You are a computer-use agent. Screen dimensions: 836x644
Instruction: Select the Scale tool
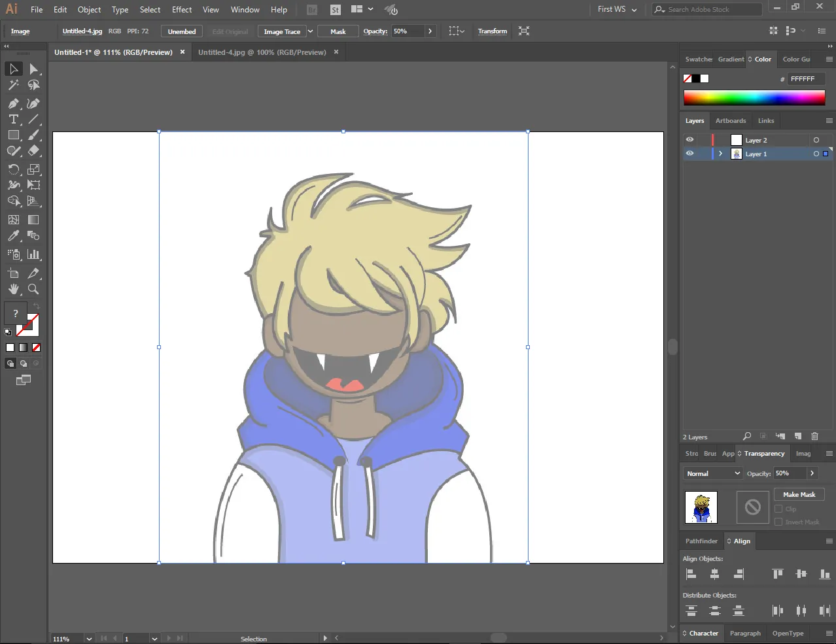(x=34, y=169)
